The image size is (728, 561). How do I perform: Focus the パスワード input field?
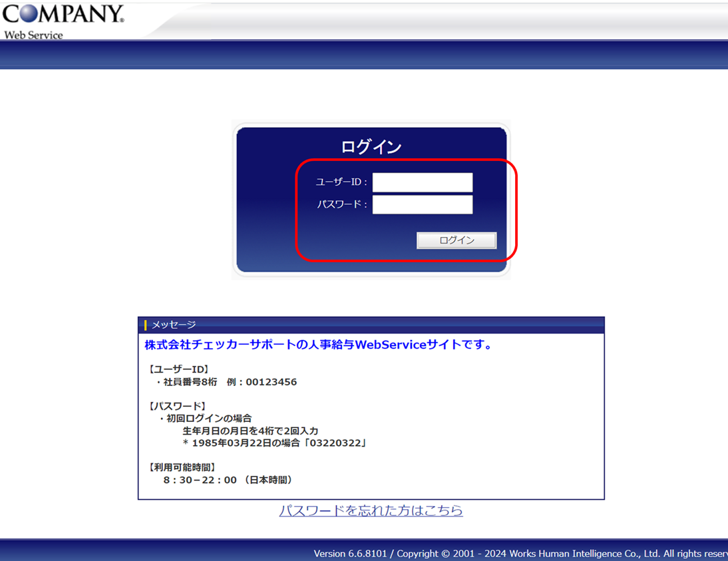click(x=422, y=204)
